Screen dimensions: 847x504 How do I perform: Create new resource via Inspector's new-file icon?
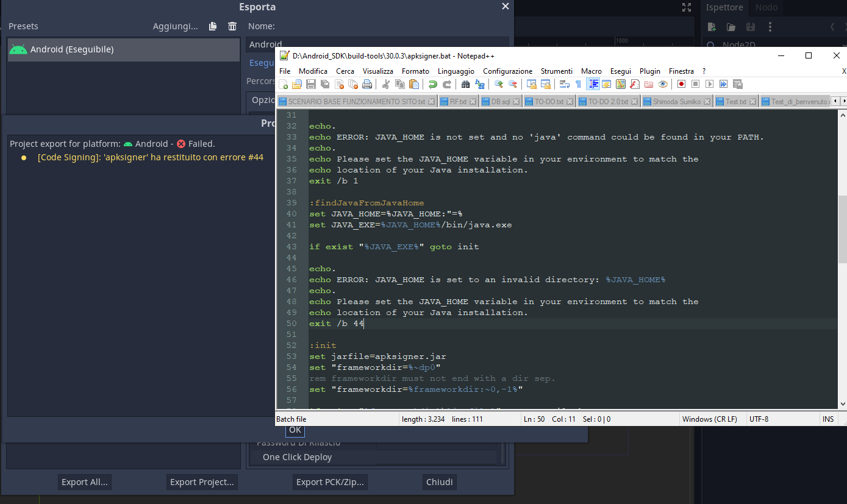tap(712, 27)
